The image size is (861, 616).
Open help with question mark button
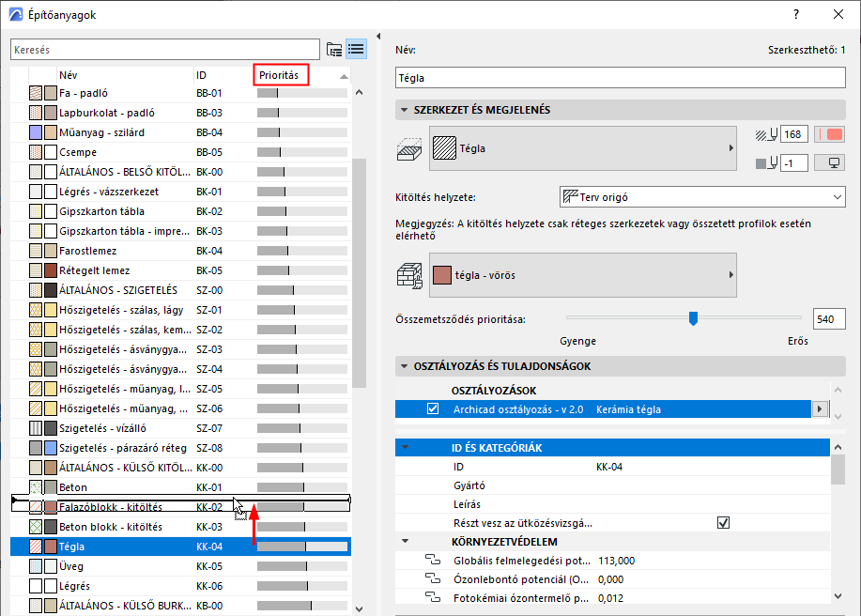[x=795, y=14]
